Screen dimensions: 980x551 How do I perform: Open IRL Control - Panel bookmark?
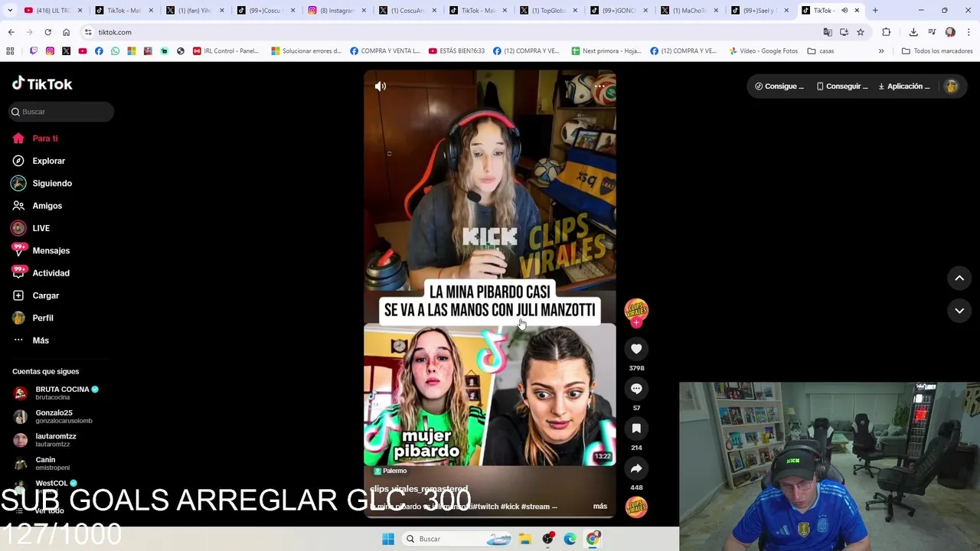(x=226, y=51)
